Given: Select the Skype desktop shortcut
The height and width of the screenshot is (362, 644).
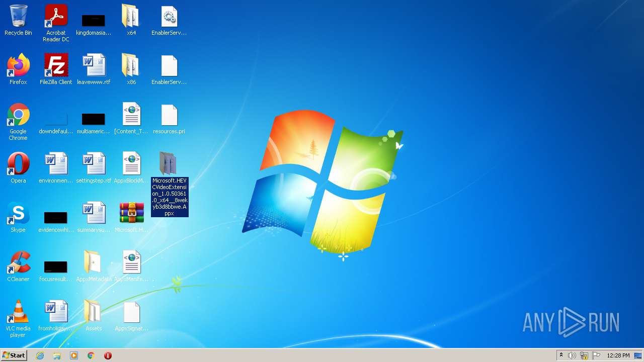Looking at the screenshot, I should pos(18,217).
